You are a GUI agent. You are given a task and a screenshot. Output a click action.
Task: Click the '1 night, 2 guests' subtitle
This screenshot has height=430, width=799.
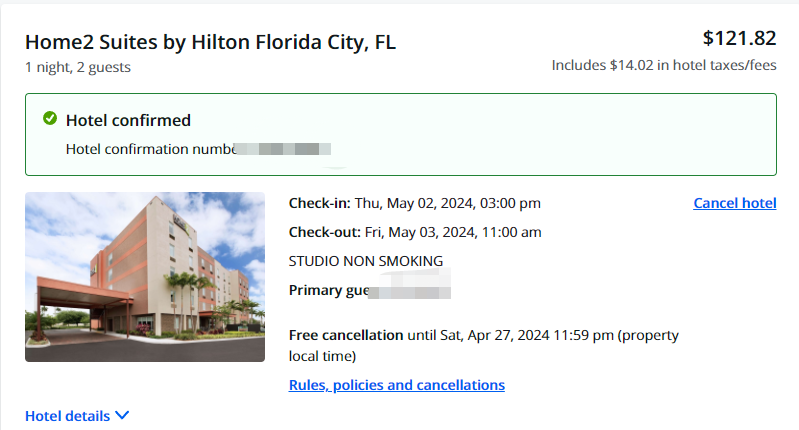click(78, 67)
